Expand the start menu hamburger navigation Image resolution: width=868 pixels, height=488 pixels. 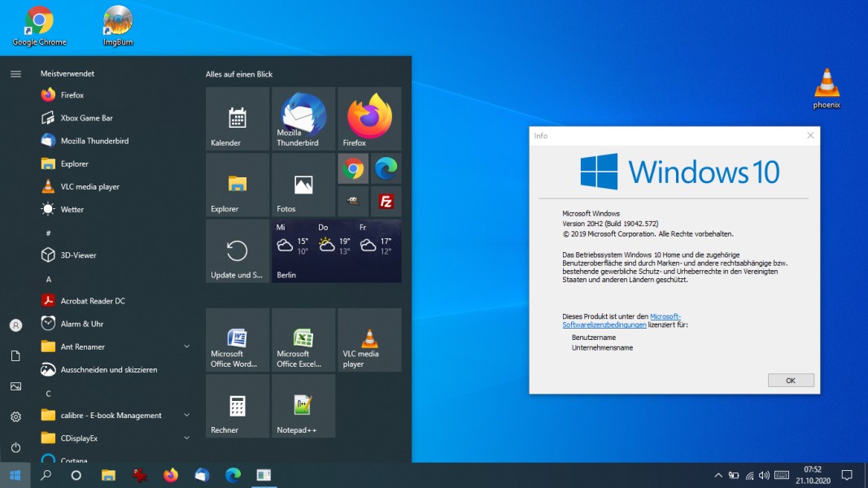pos(15,73)
